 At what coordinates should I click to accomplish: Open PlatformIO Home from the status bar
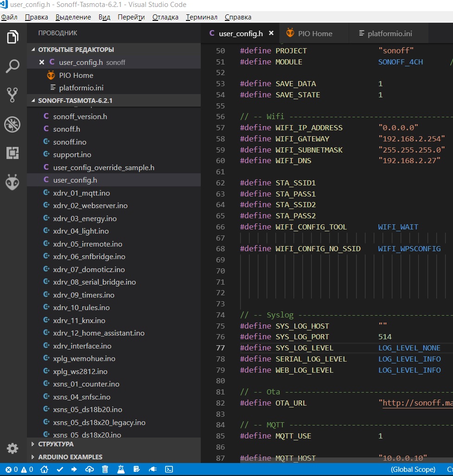(x=44, y=470)
